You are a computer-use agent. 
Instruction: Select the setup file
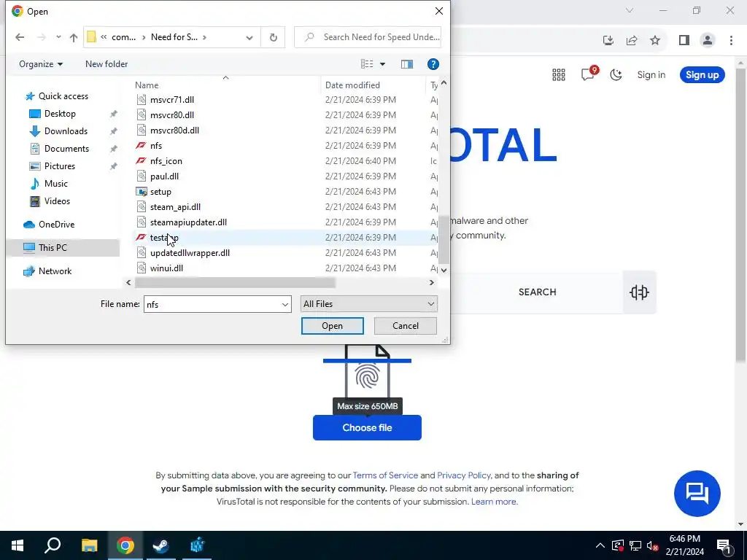click(160, 192)
